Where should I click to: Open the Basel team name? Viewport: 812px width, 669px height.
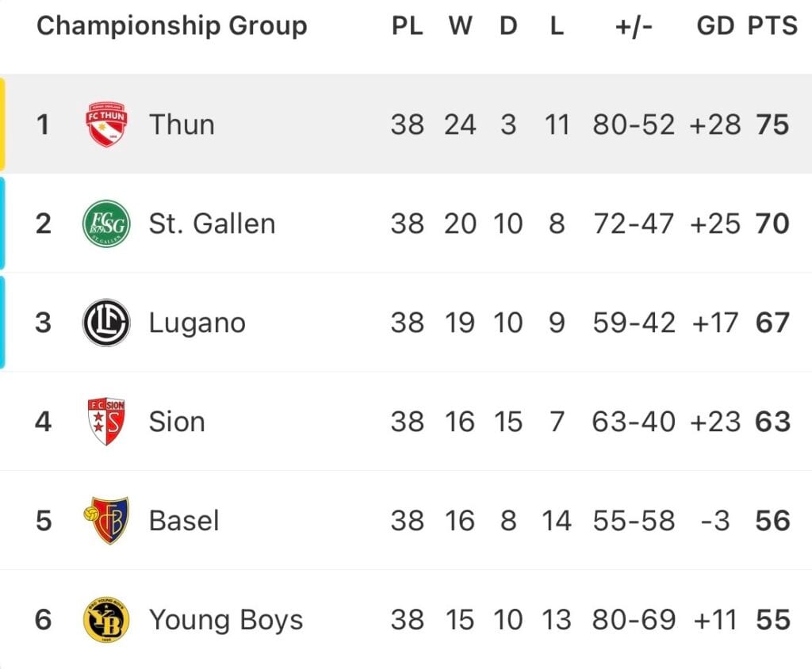coord(184,521)
